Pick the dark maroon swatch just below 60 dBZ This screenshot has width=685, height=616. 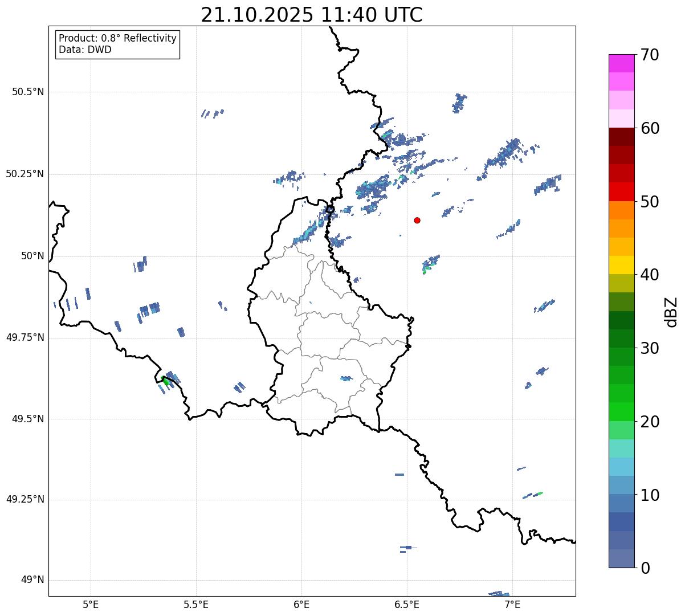(x=621, y=137)
